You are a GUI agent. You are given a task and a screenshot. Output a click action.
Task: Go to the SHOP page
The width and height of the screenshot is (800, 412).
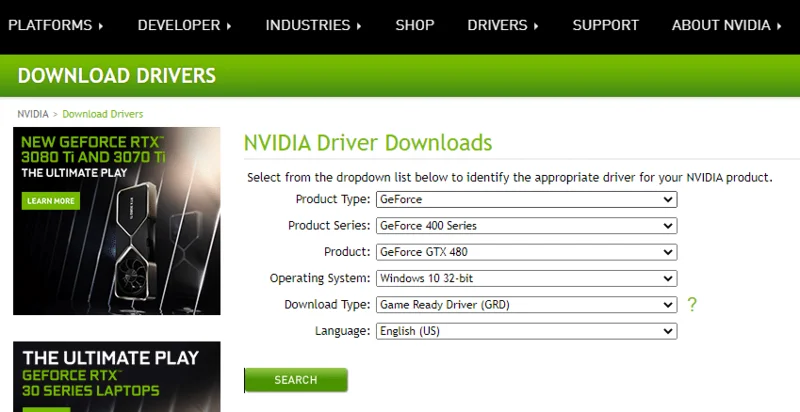point(415,25)
